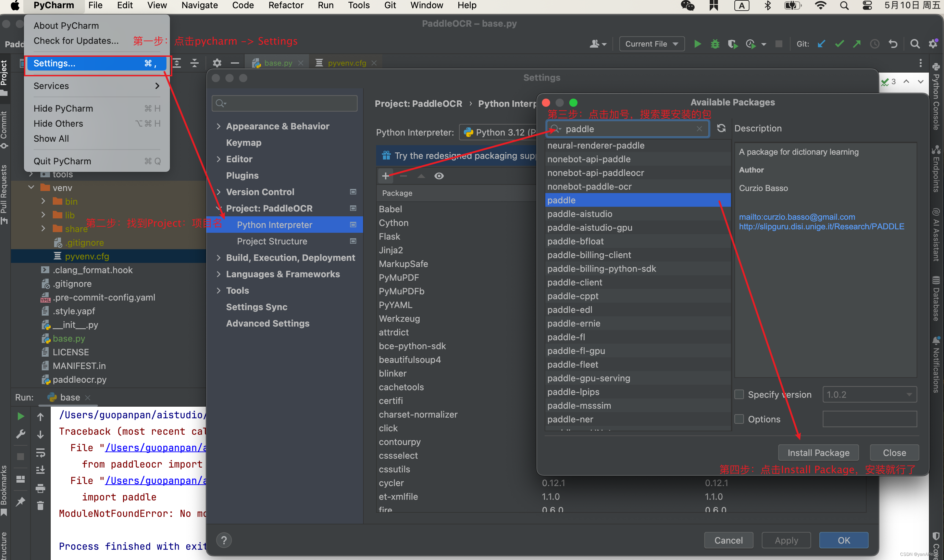The image size is (944, 560).
Task: Click the pin tab icon in Run panel
Action: tap(21, 501)
